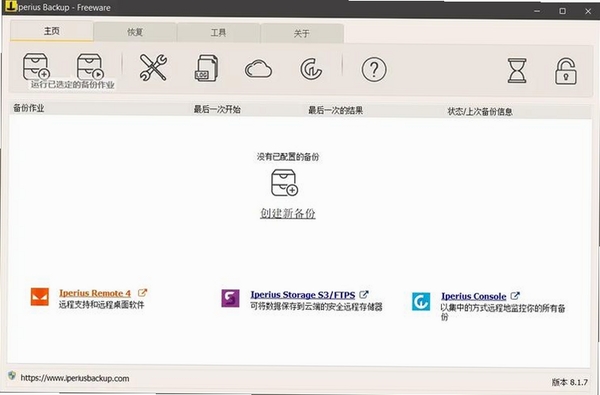Switch to the 恢复 tab
600x395 pixels.
(x=135, y=32)
